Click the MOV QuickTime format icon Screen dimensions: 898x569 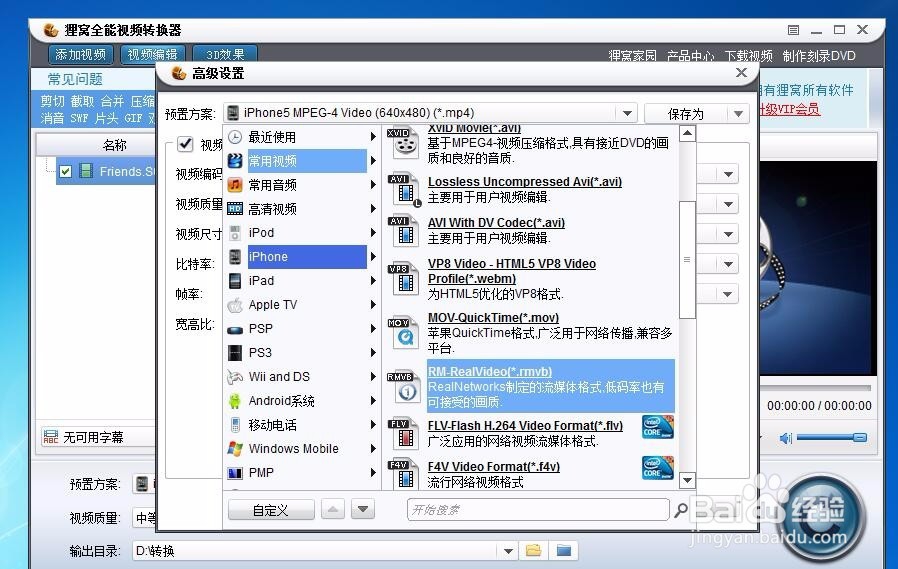point(404,334)
